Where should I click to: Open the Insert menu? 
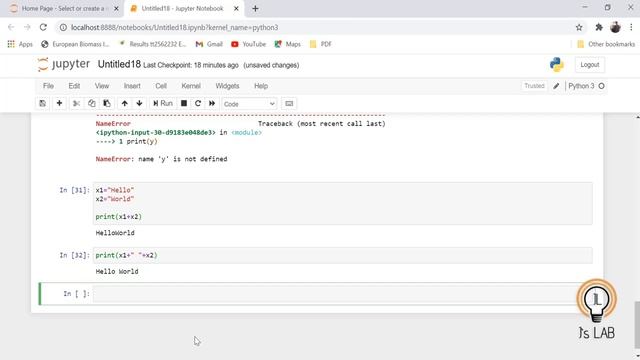[x=132, y=86]
